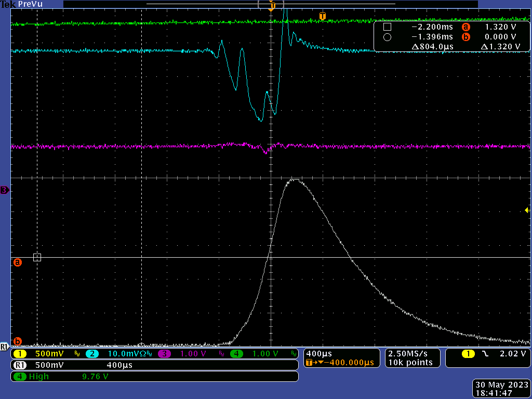Click the square vertical cursor handle
This screenshot has width=532, height=399.
pos(37,257)
